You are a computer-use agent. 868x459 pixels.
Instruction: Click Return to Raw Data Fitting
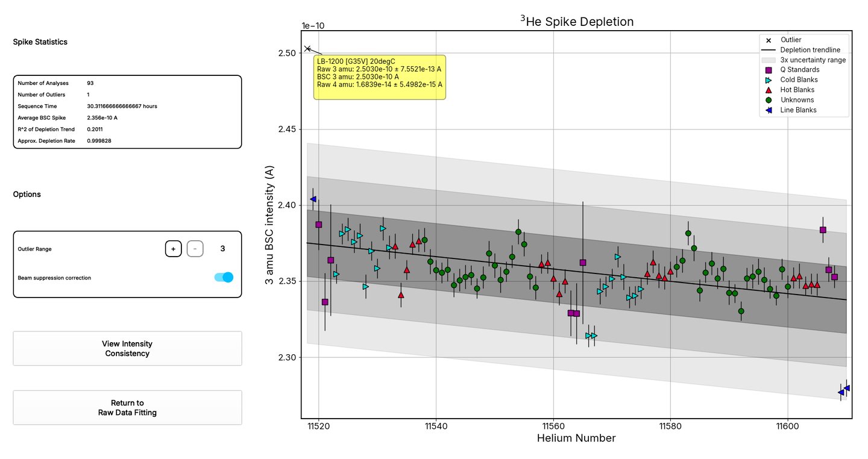[127, 408]
